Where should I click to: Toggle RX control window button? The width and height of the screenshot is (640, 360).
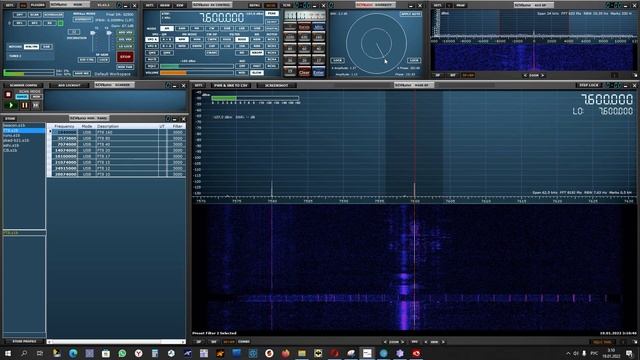(50, 23)
